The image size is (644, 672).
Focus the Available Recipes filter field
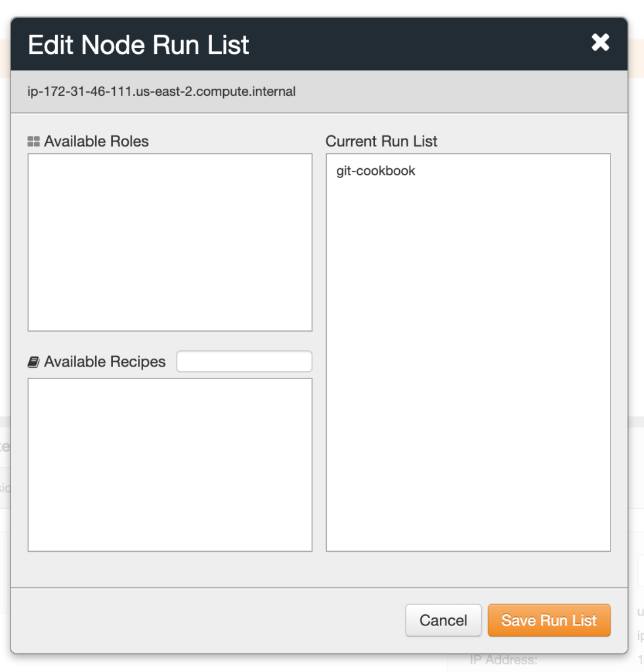click(x=244, y=361)
